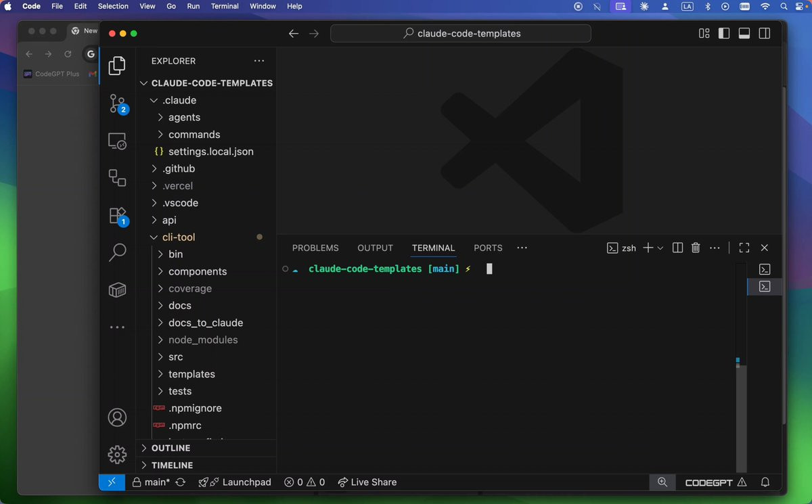Click the terminal vertical scrollbar
This screenshot has width=812, height=504.
[x=742, y=418]
